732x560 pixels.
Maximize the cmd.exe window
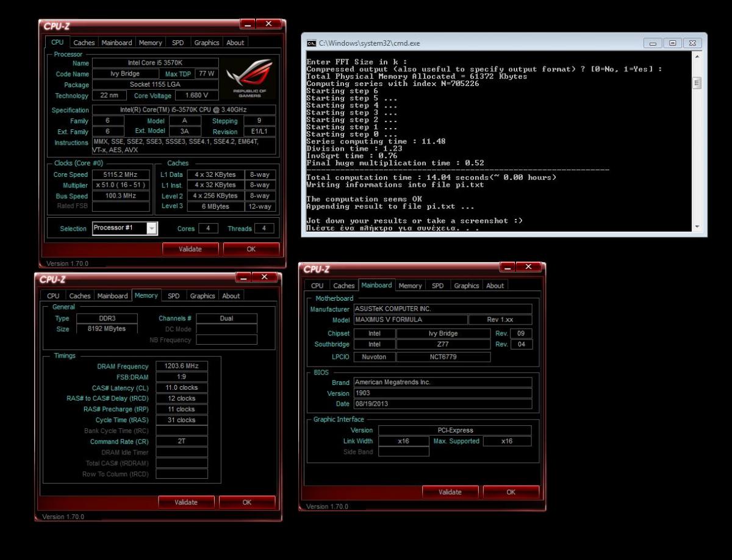pos(672,43)
